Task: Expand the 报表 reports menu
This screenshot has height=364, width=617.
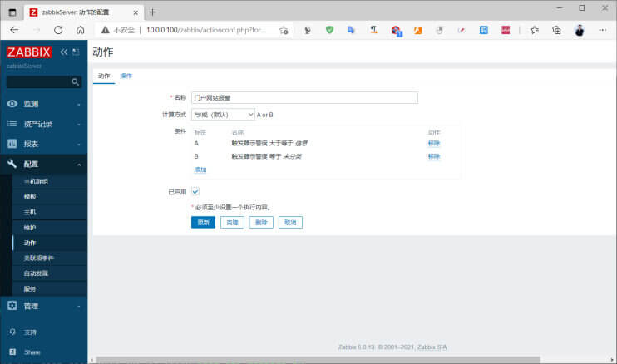Action: coord(44,144)
